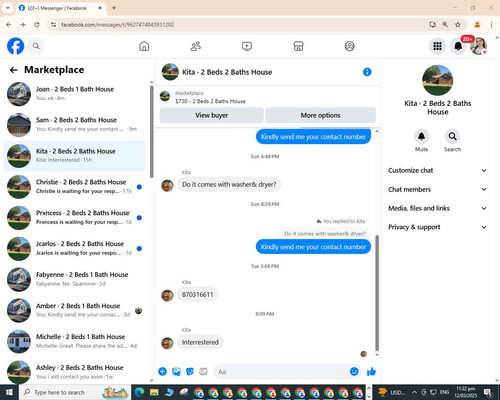This screenshot has width=500, height=400.
Task: Open Amber - 2 Beds 1 Bath House conversation
Action: tap(75, 310)
